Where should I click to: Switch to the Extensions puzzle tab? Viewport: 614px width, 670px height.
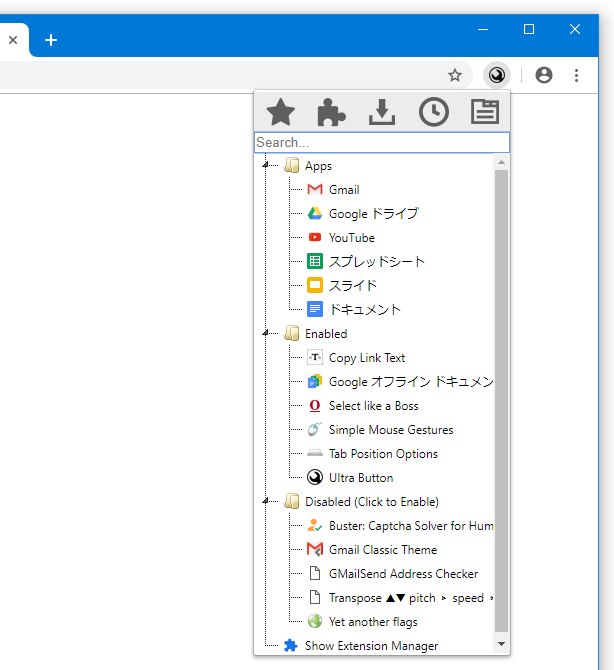331,112
